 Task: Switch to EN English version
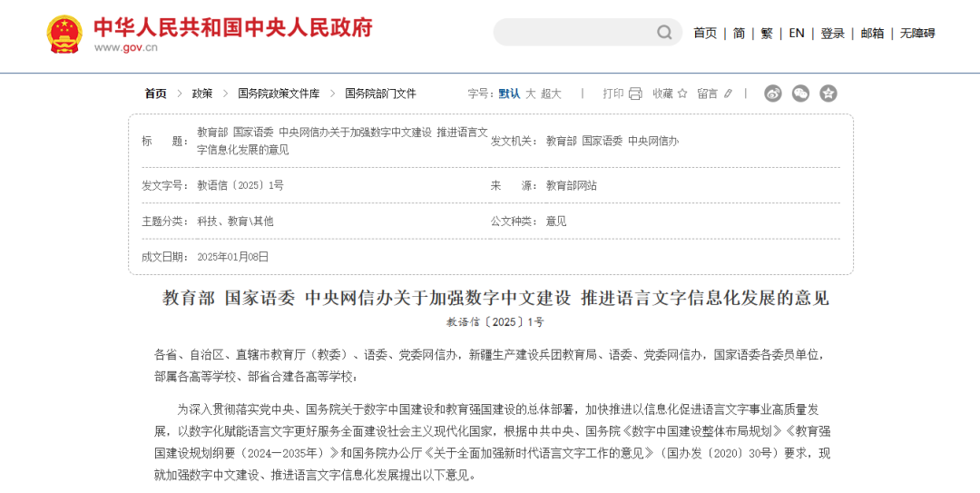click(797, 34)
